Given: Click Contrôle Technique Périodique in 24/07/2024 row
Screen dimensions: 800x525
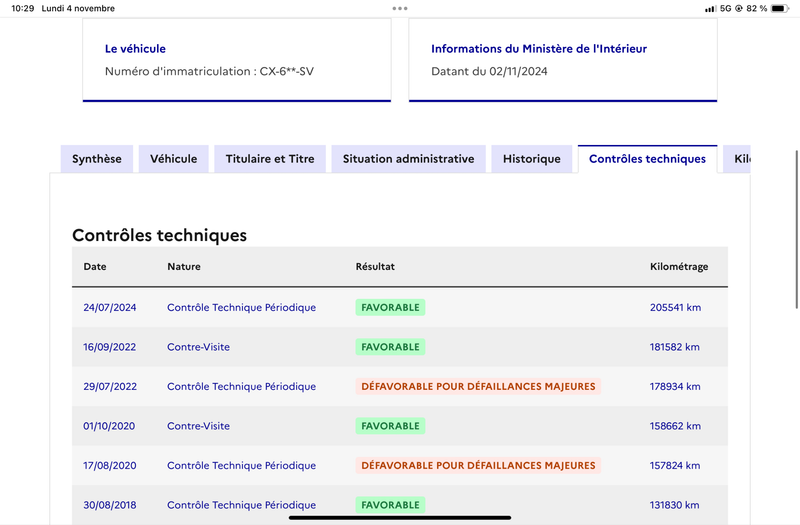Looking at the screenshot, I should coord(241,307).
